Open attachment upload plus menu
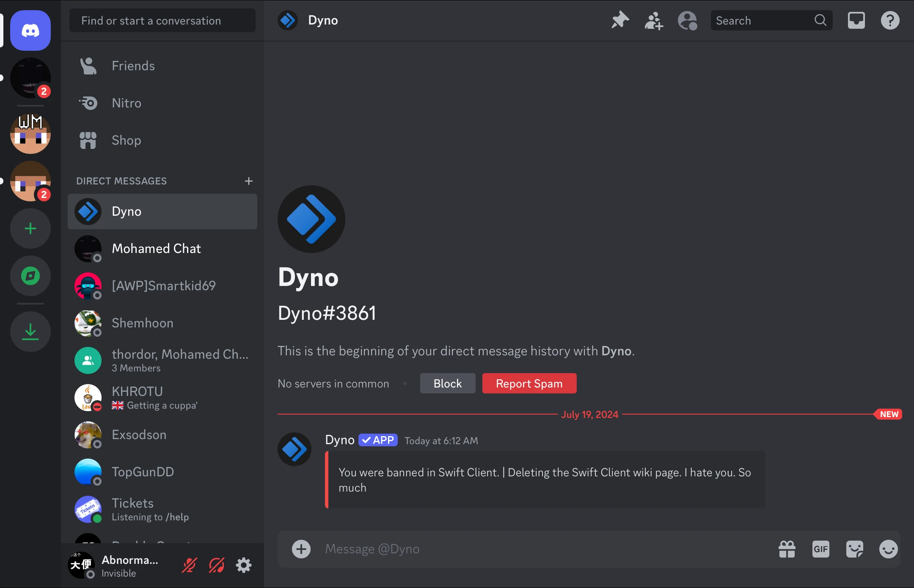 pyautogui.click(x=301, y=549)
